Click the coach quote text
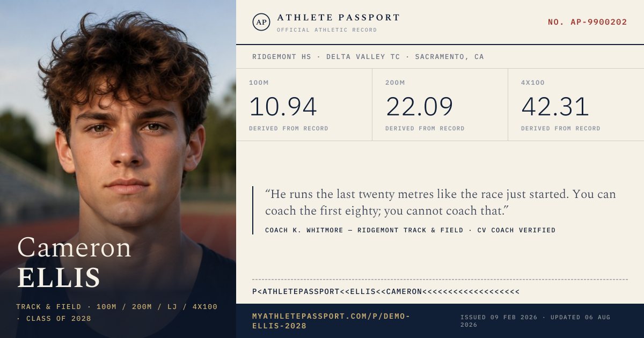The height and width of the screenshot is (338, 644). (441, 202)
